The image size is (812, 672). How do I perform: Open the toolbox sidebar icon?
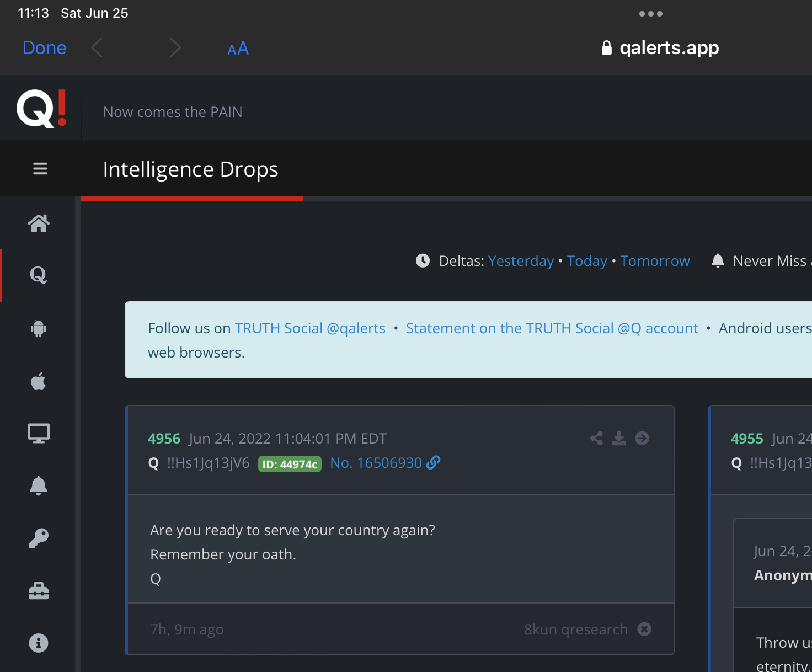[x=39, y=591]
